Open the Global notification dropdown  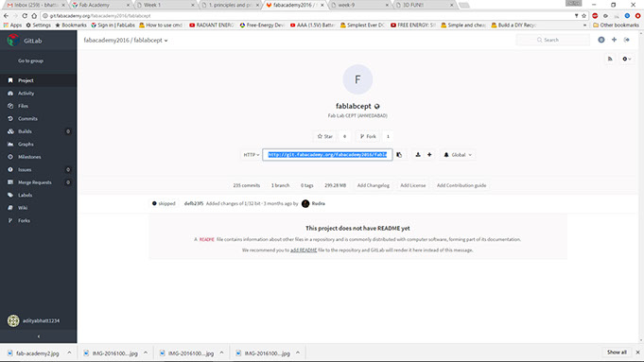(458, 155)
